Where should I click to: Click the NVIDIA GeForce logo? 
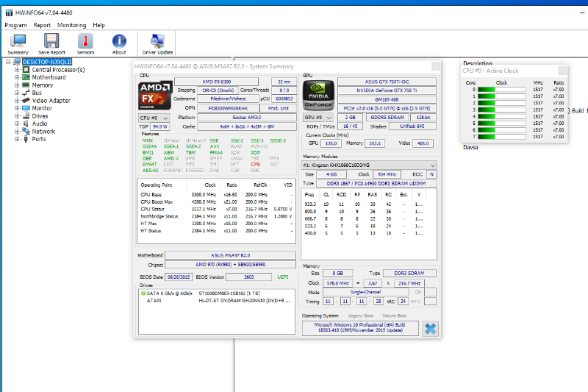[x=318, y=96]
